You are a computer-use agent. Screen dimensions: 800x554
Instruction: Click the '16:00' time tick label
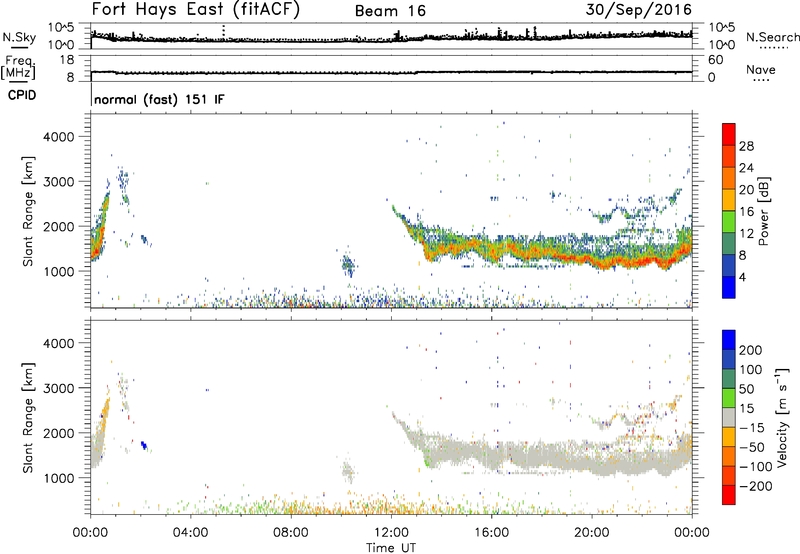(491, 532)
